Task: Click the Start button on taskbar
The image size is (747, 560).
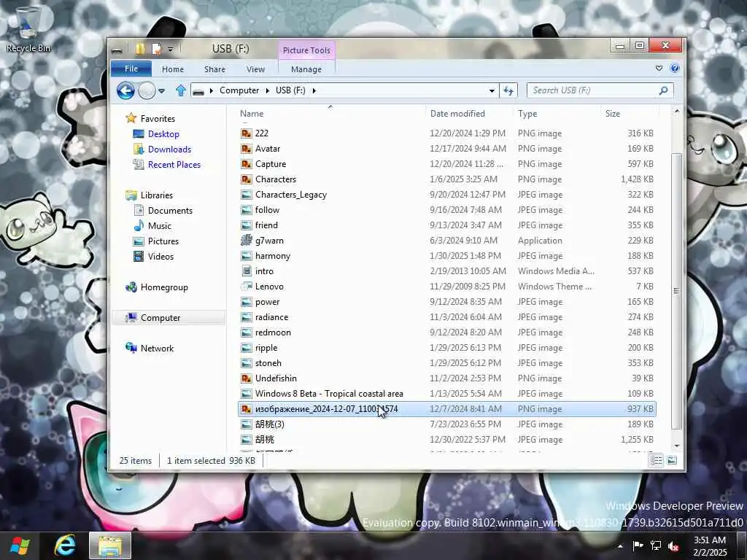Action: point(20,545)
